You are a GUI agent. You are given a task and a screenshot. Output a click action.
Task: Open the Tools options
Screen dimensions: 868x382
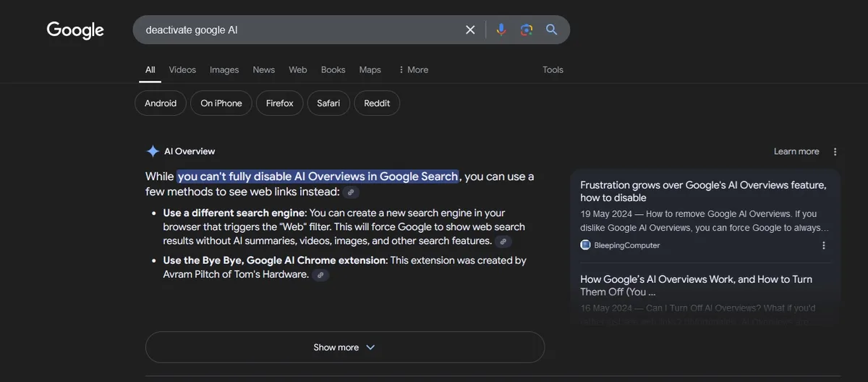[x=553, y=70]
